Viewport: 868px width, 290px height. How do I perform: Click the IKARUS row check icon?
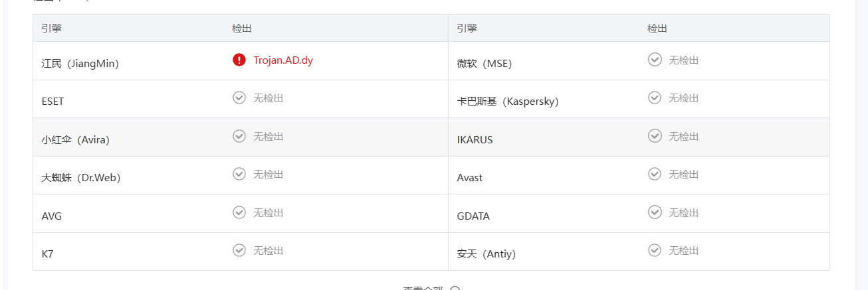pos(655,136)
